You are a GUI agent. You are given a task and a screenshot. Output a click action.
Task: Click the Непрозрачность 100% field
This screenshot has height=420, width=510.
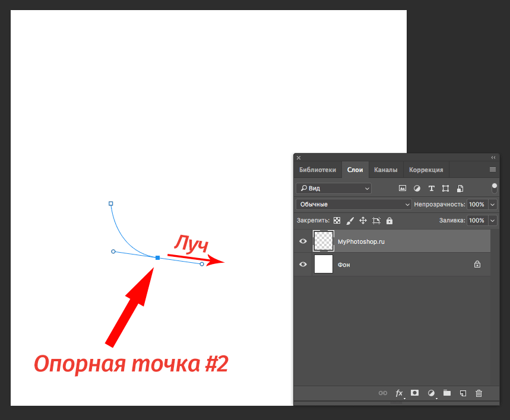(x=477, y=204)
